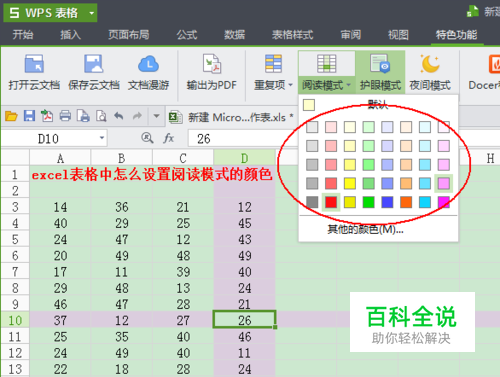Save the file with floppy disk icon
The width and height of the screenshot is (500, 377).
[x=29, y=116]
